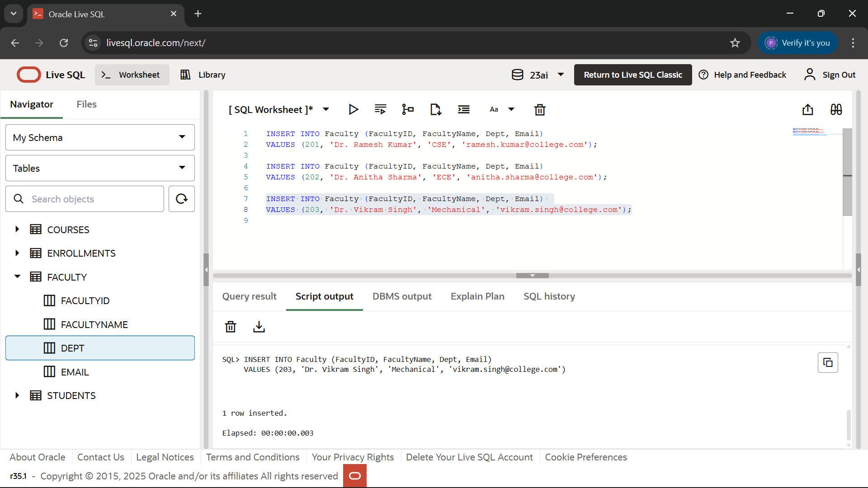
Task: Copy script output with the copy icon
Action: click(827, 362)
